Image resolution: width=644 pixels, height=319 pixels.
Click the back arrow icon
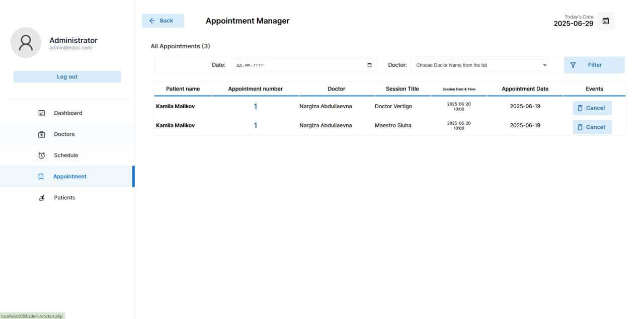click(x=152, y=21)
